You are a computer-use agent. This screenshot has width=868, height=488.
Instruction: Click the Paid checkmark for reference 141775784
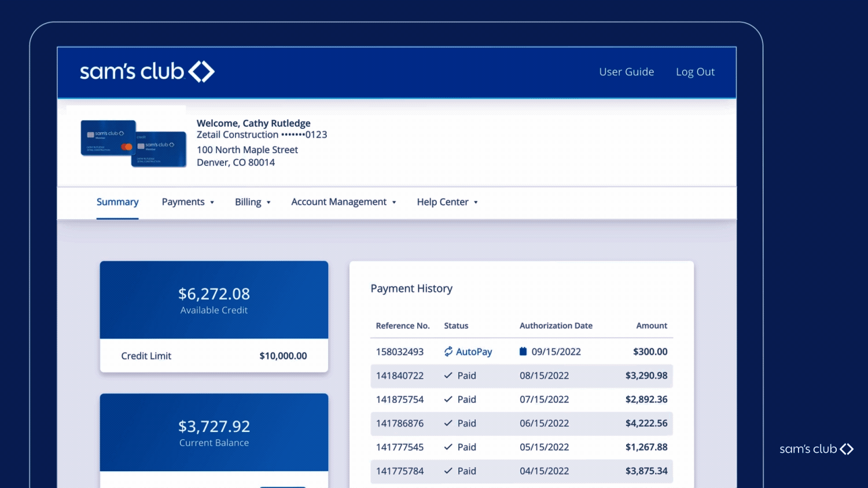tap(448, 471)
